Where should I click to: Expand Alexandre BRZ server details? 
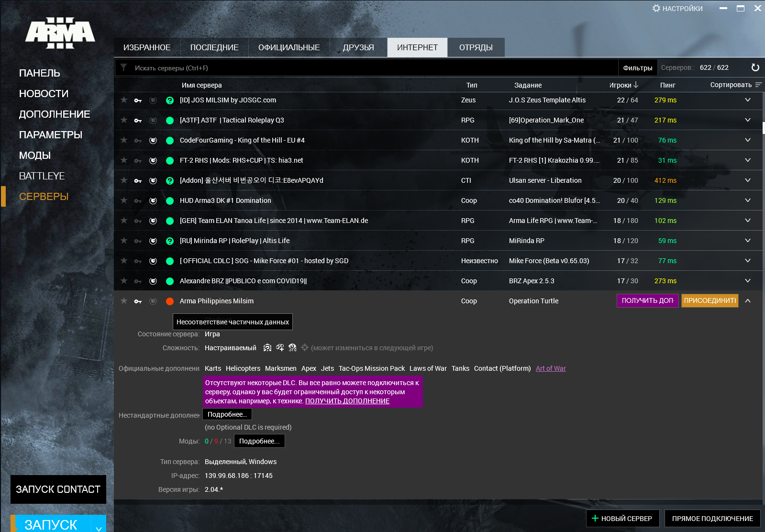tap(748, 281)
